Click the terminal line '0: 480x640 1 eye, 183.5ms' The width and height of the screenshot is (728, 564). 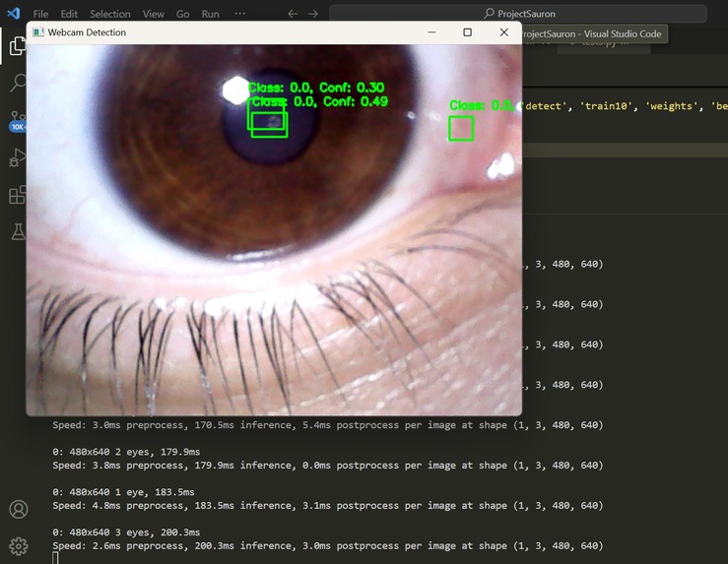[x=123, y=492]
